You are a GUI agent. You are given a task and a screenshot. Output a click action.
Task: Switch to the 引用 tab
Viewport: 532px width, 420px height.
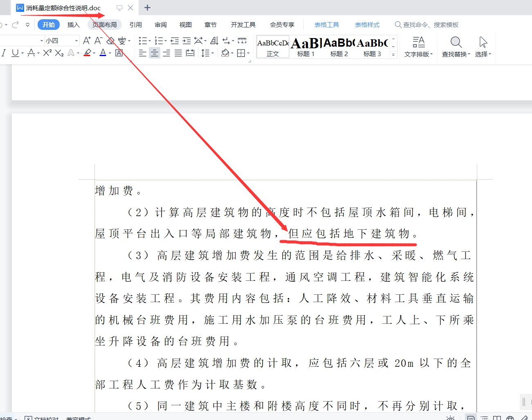(136, 25)
